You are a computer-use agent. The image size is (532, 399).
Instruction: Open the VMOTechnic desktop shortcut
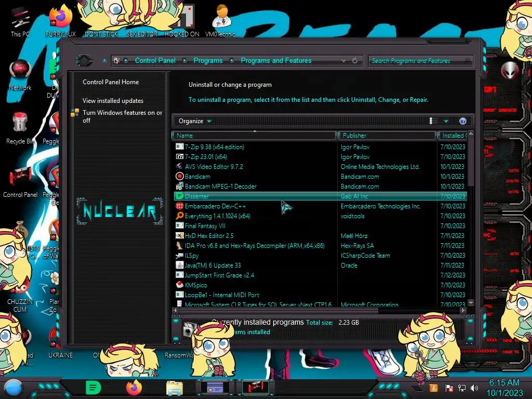point(222,22)
